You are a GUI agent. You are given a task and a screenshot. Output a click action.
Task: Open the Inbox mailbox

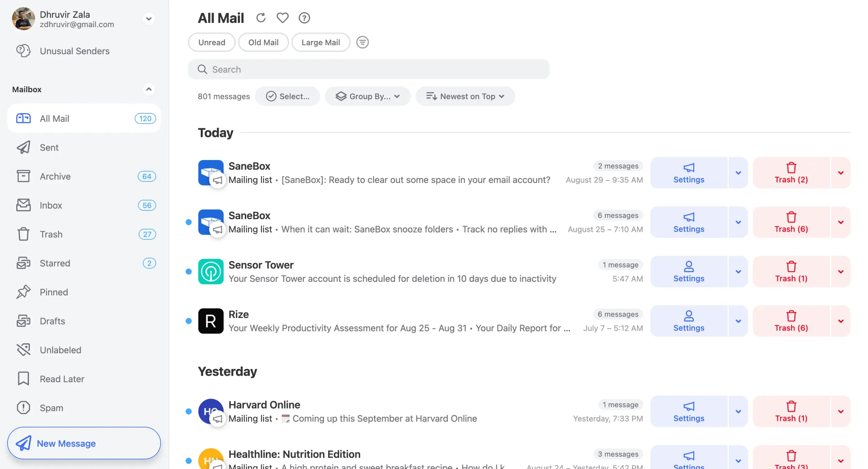point(84,205)
